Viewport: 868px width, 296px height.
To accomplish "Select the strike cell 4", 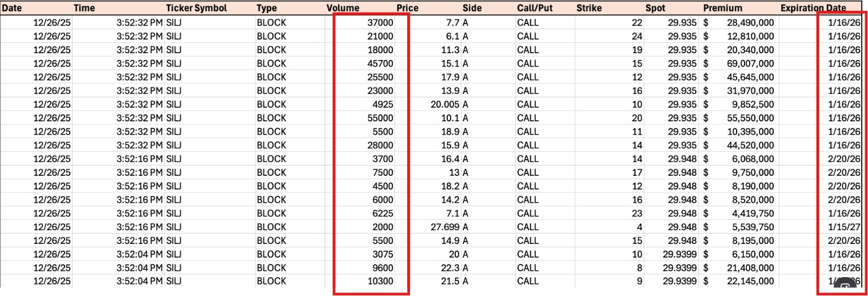I will [640, 227].
